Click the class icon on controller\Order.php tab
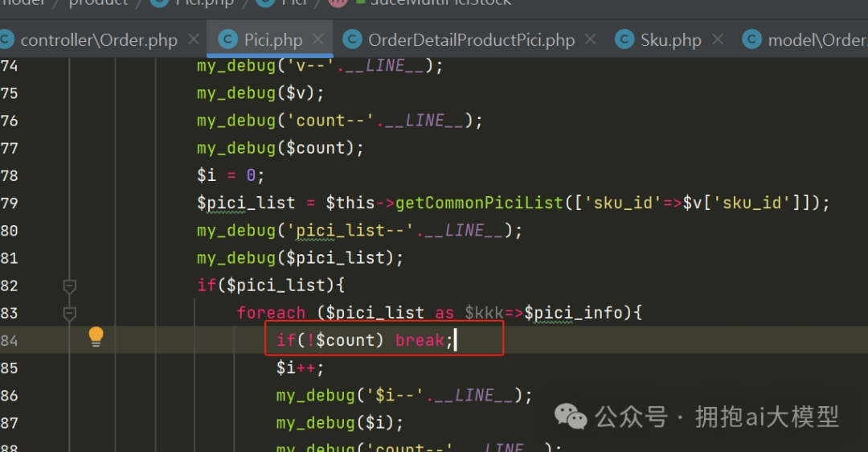Screen dimensions: 868x452 [5, 39]
